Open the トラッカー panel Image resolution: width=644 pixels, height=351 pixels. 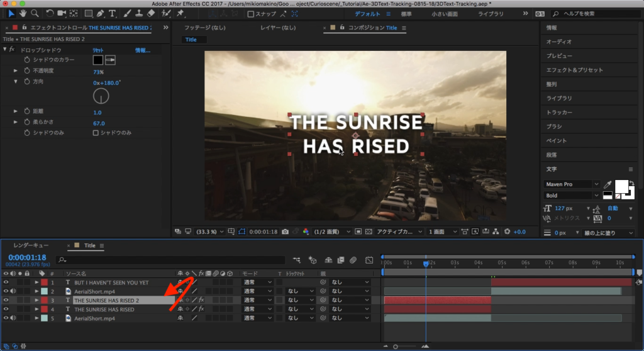coord(560,112)
